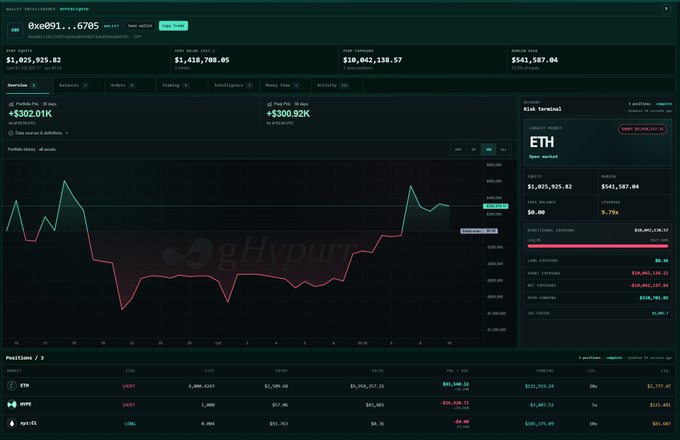Expand Data sources & definitions
680x440 pixels.
coord(38,133)
